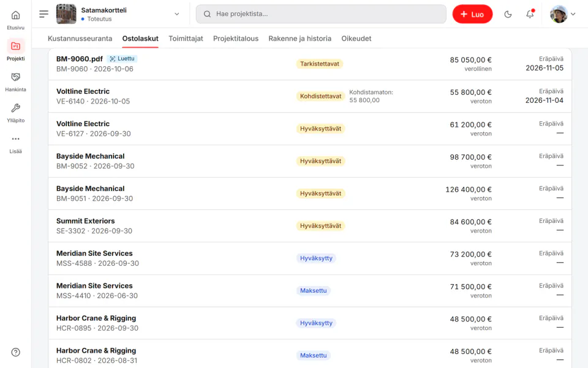Click the due date 2026-11-05
The image size is (588, 368).
(x=545, y=68)
